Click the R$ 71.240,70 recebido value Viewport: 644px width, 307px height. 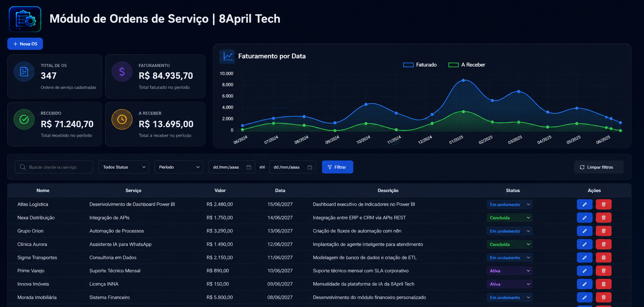[67, 124]
